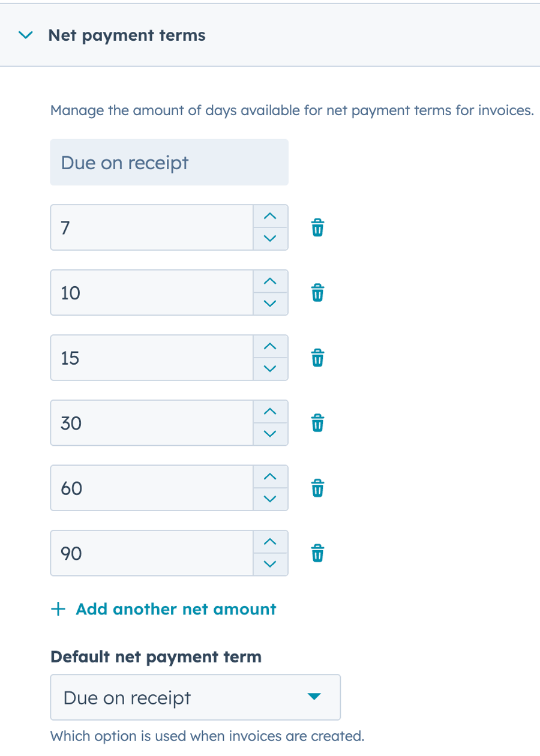Click the Due on receipt field
This screenshot has height=756, width=540.
click(169, 162)
